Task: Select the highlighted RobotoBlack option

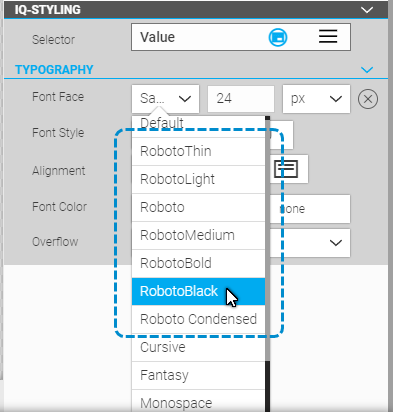Action: (x=198, y=291)
